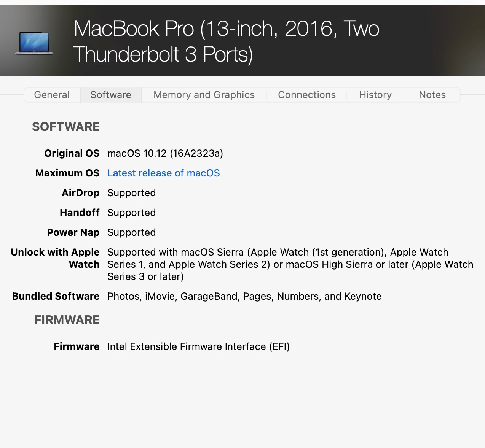Click the MacBook Pro model title
Viewport: 485px width, 448px height.
coord(226,41)
